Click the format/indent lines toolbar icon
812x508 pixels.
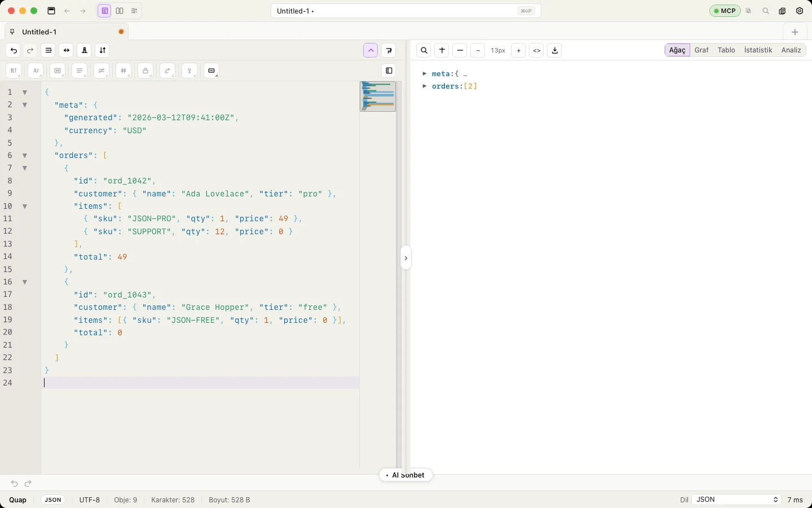pos(48,50)
